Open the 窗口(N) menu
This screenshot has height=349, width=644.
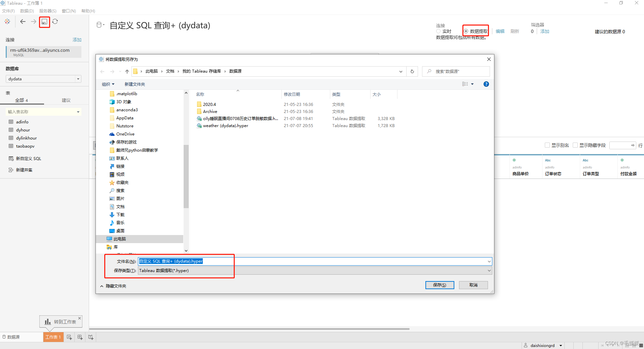coord(69,11)
